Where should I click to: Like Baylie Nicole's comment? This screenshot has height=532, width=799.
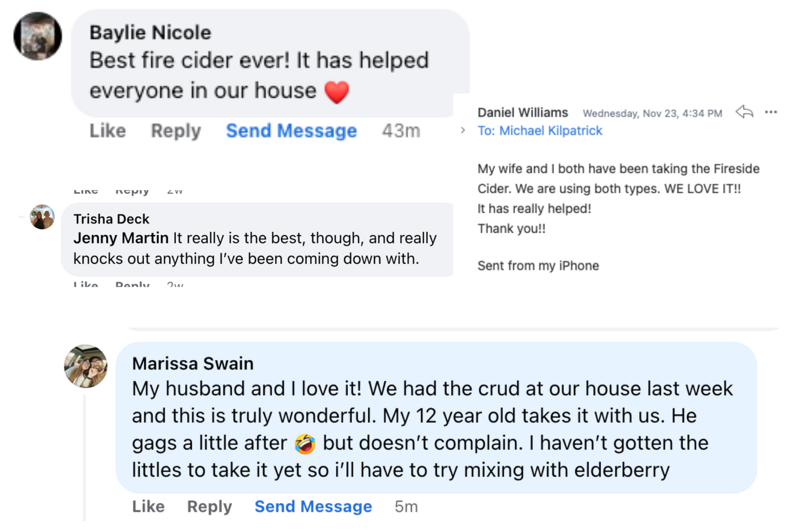(108, 131)
